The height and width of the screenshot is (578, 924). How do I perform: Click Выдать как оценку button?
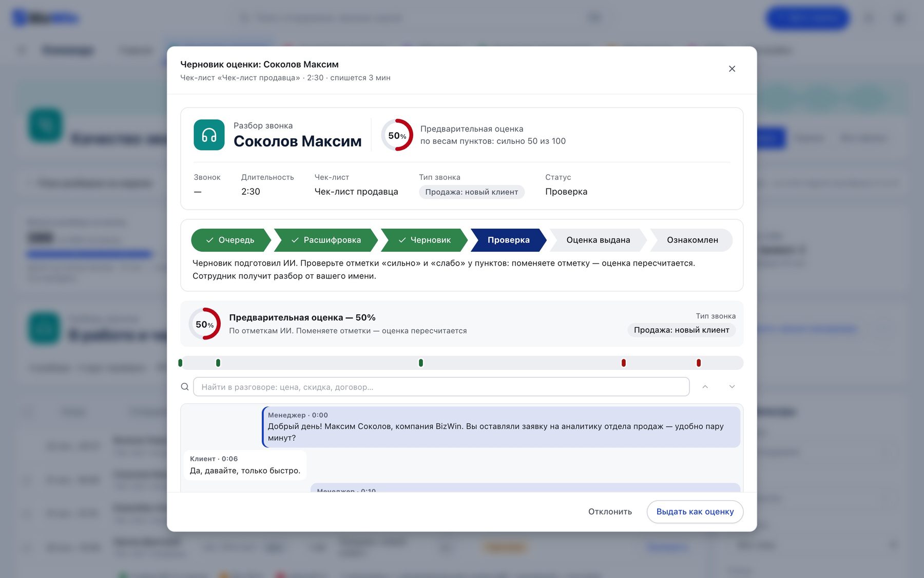tap(695, 512)
